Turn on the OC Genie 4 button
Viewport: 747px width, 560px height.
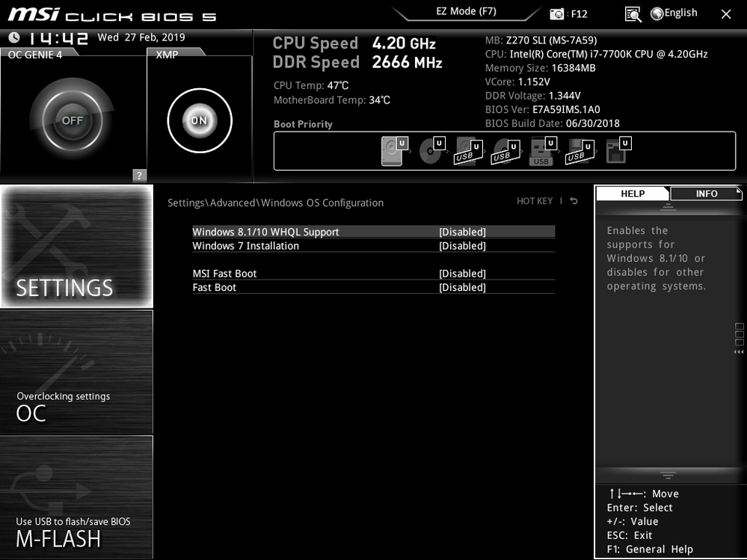[73, 120]
